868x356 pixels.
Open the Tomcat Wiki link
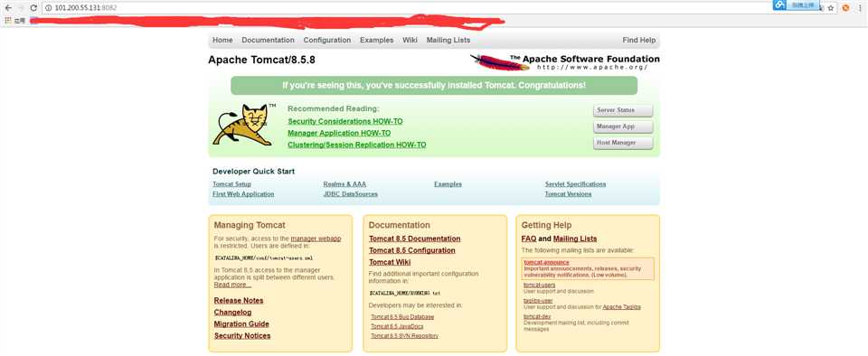[390, 262]
